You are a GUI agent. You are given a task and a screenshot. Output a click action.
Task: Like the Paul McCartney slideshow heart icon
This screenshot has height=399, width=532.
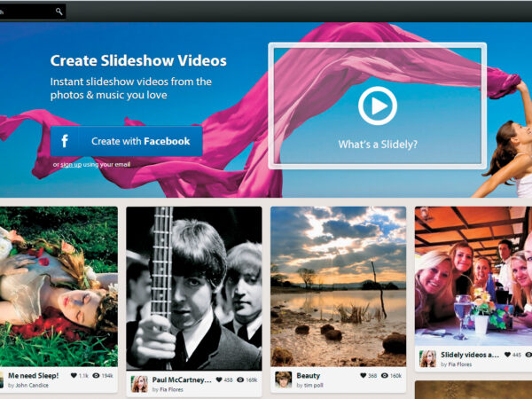point(217,379)
